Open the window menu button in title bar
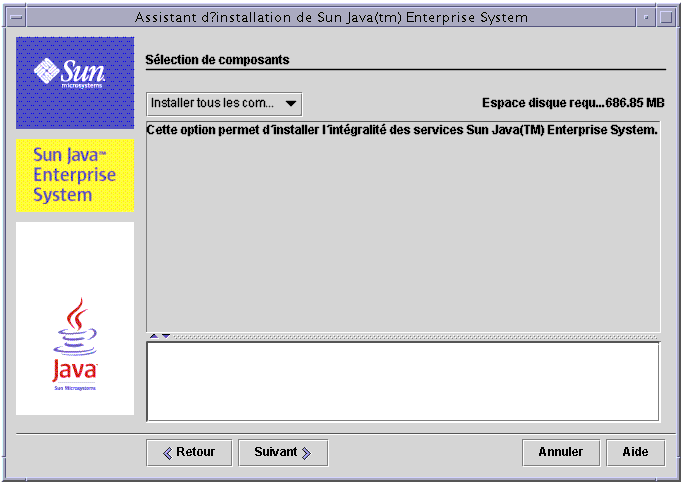This screenshot has width=684, height=484. 17,17
